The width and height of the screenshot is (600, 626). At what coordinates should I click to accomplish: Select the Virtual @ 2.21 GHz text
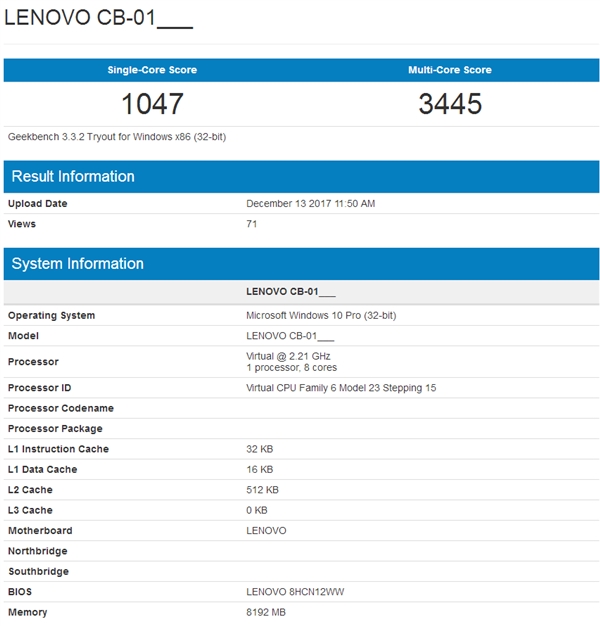(x=288, y=356)
